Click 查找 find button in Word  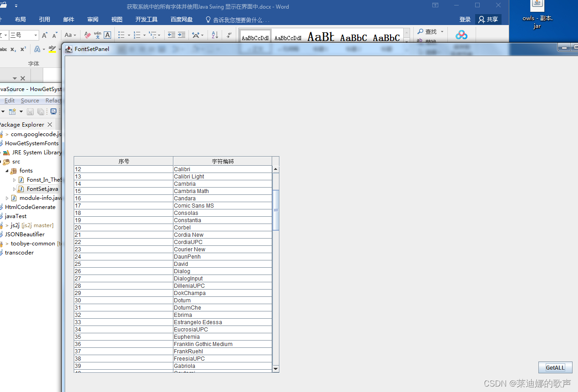click(x=427, y=31)
